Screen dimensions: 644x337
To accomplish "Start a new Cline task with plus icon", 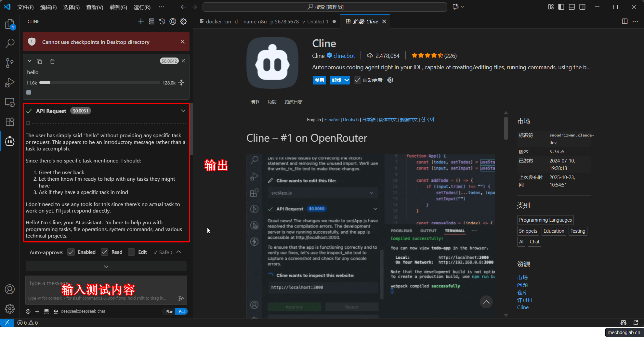I will [141, 21].
